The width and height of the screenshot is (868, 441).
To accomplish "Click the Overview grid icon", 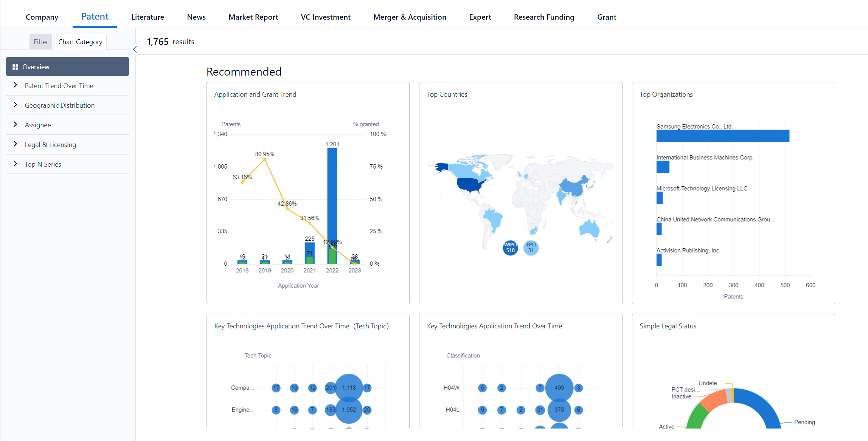I will click(x=15, y=67).
